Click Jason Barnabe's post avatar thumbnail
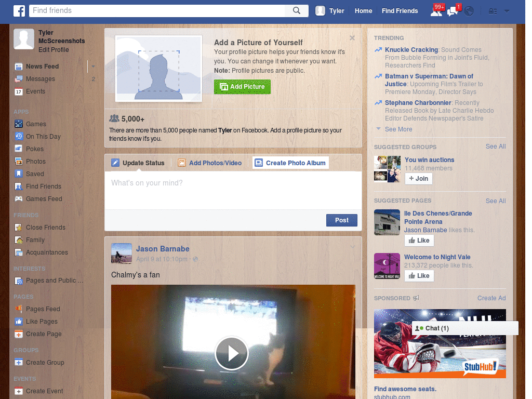Screen dimensions: 532x399 [x=122, y=254]
